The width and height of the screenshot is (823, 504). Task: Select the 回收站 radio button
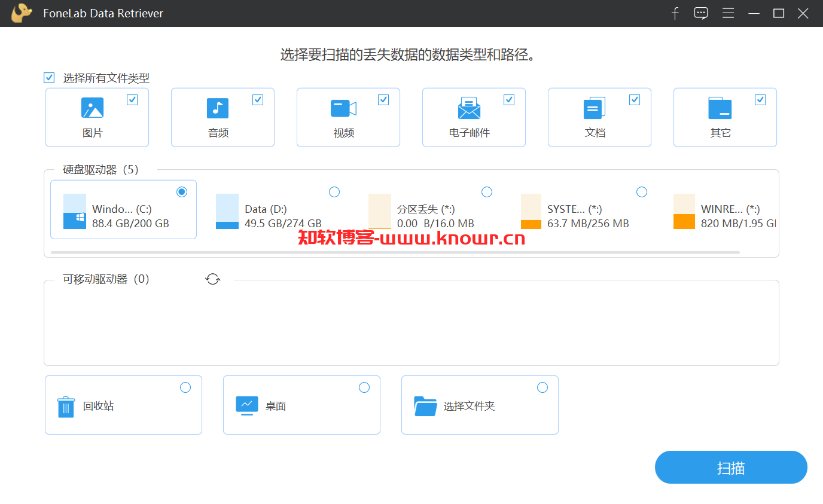click(185, 387)
